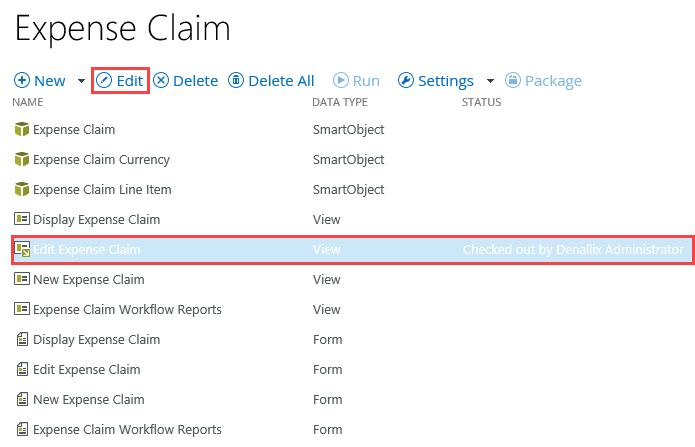
Task: Select the checked-out Edit Expense Claim view
Action: pos(87,249)
